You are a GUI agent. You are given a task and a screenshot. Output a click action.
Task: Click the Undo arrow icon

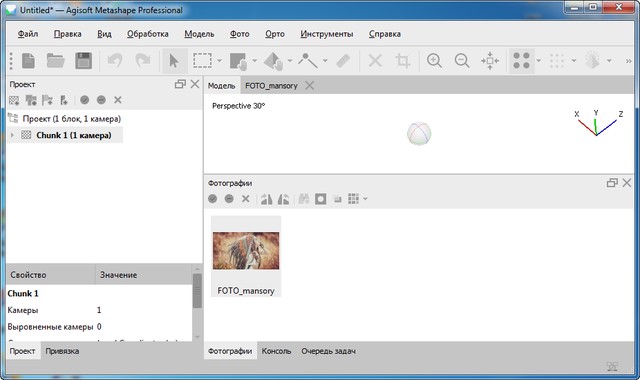pyautogui.click(x=115, y=61)
